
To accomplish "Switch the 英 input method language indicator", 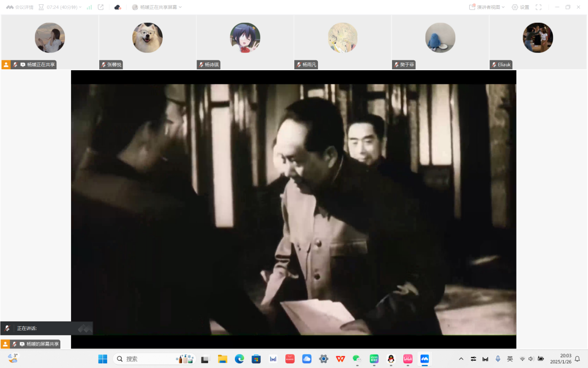I will [x=510, y=359].
